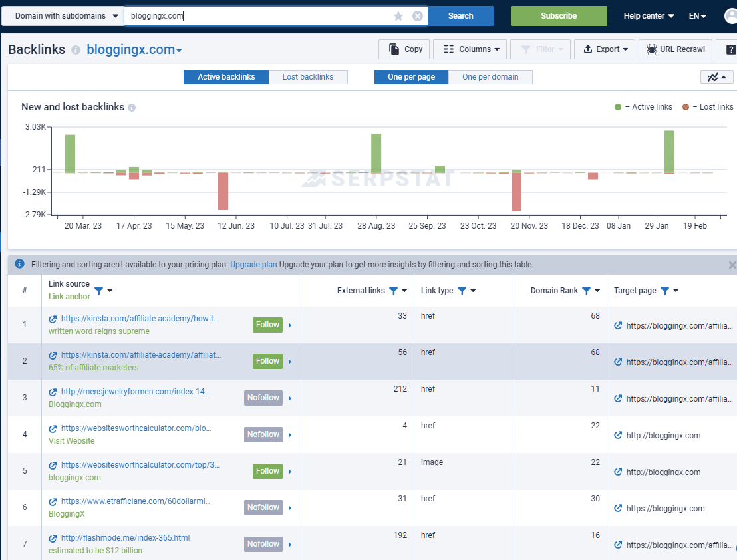Click the filter icon on Link source column
Viewport: 737px width, 560px height.
click(98, 291)
